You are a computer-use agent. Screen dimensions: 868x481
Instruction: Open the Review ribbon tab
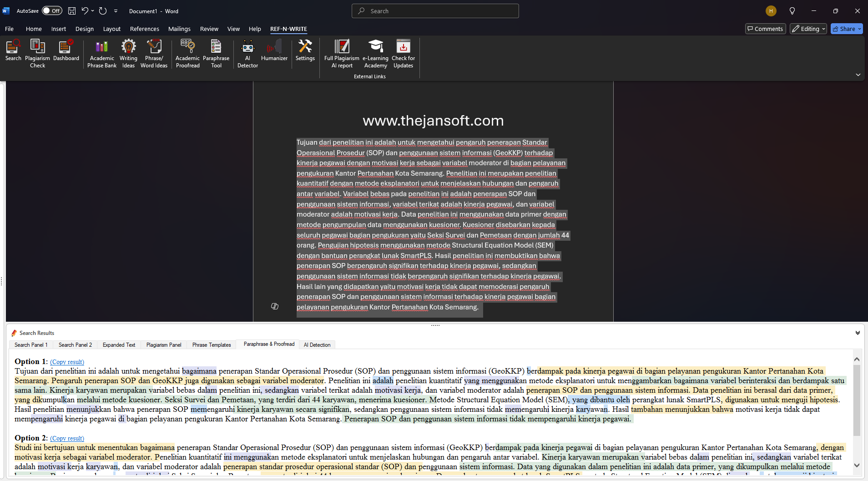(x=209, y=29)
